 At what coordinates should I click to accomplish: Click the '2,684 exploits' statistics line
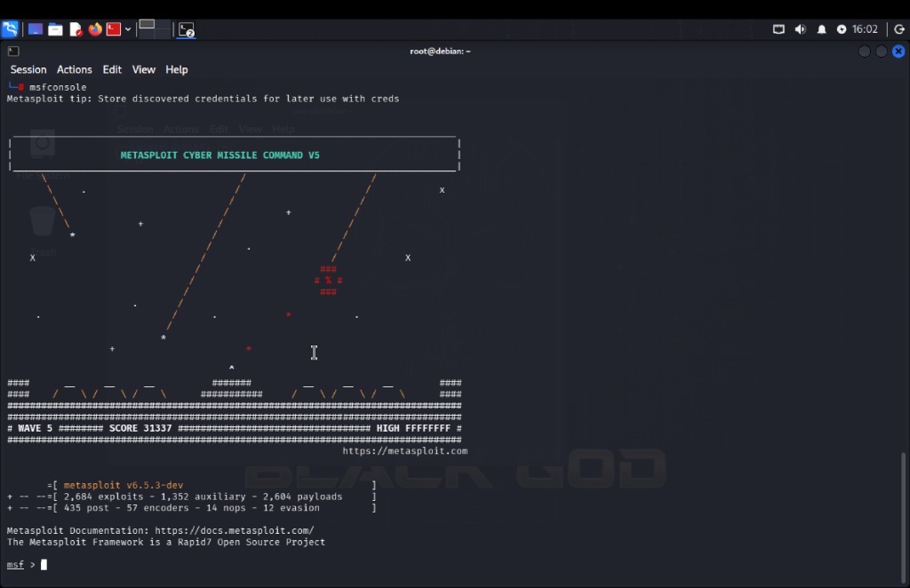click(x=204, y=497)
